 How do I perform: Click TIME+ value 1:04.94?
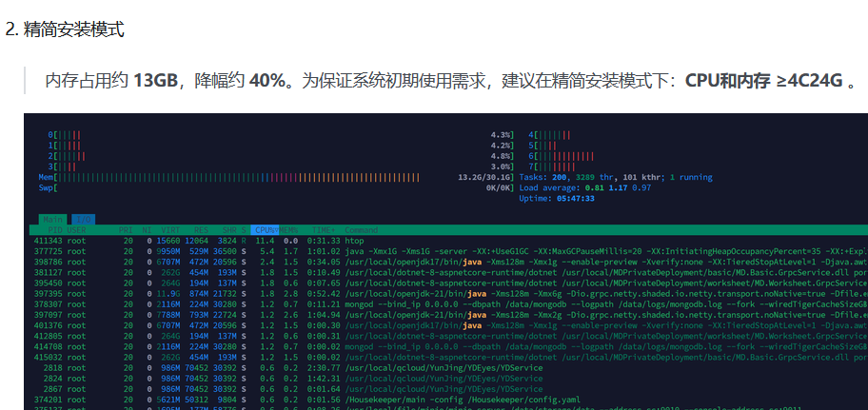tap(324, 316)
